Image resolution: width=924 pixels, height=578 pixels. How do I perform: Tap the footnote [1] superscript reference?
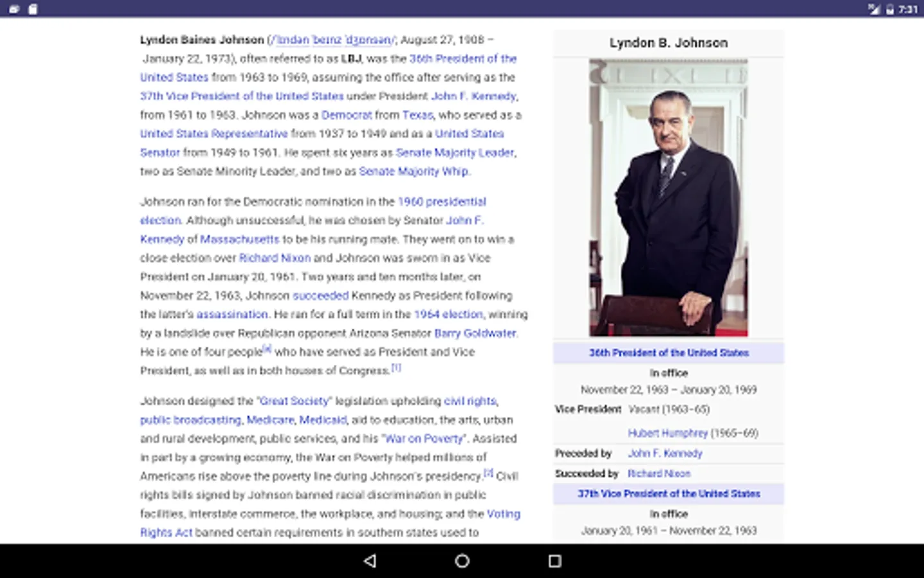coord(397,367)
